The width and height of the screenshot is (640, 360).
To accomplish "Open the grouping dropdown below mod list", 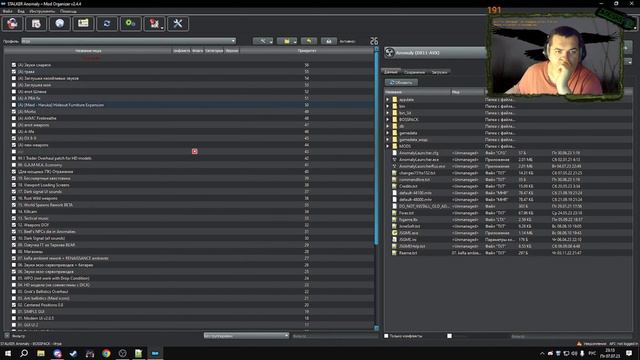I will 246,336.
